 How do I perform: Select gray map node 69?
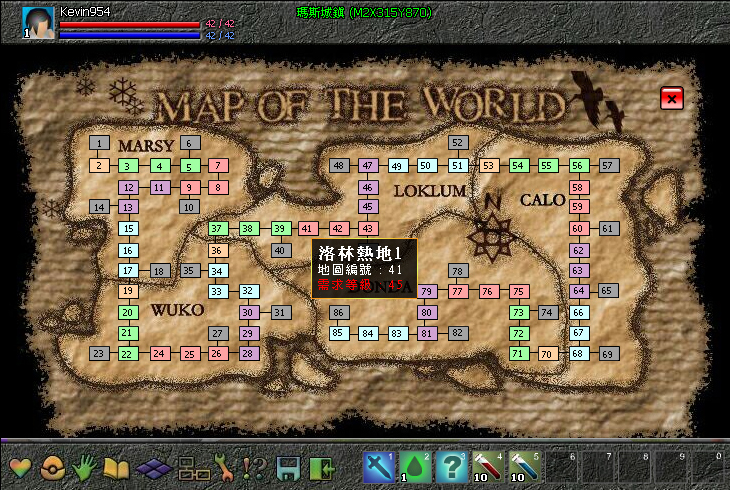608,354
